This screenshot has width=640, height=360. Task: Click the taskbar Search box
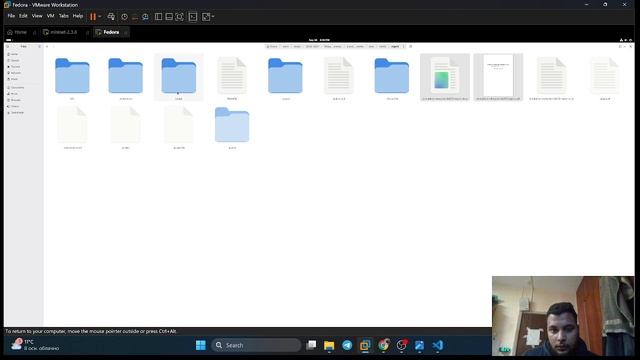pyautogui.click(x=256, y=345)
